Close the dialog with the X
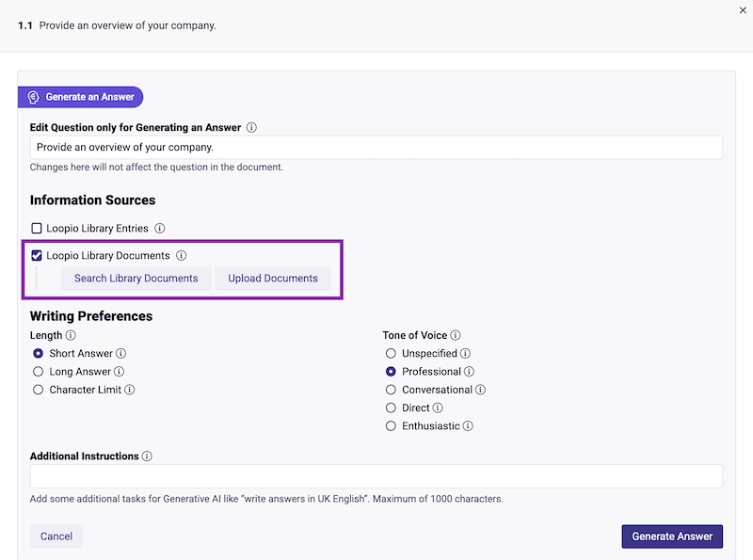 [x=743, y=10]
